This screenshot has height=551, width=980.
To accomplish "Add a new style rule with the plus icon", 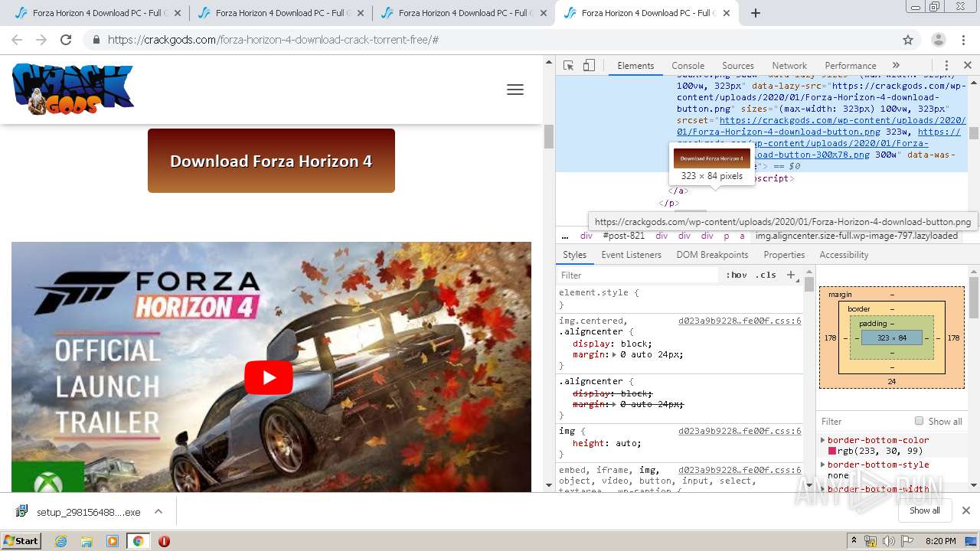I will (791, 275).
